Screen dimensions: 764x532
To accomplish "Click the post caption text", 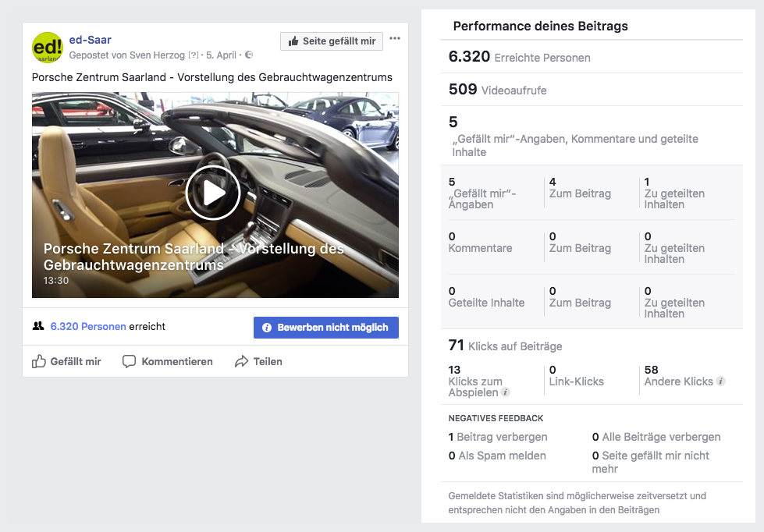I will pyautogui.click(x=212, y=77).
